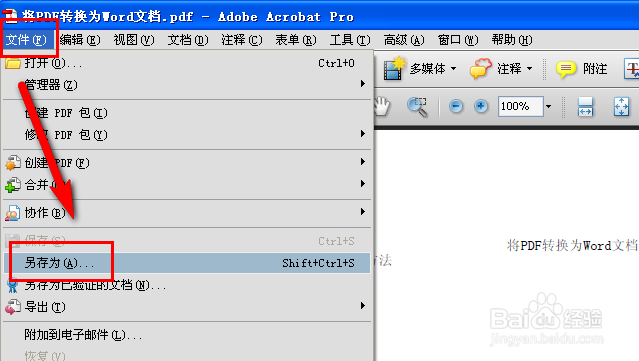
Task: Click the 100% zoom level field
Action: 520,106
